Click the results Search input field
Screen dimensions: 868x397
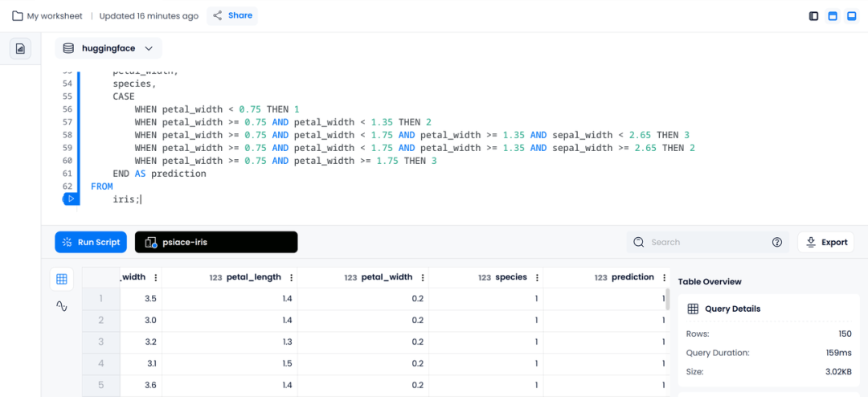coord(707,242)
